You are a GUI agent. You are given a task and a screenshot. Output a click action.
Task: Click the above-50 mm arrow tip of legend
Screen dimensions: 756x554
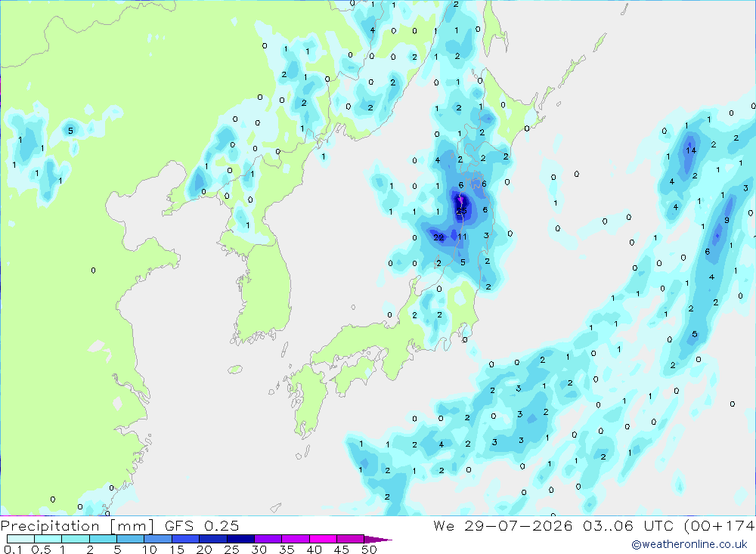(x=377, y=539)
